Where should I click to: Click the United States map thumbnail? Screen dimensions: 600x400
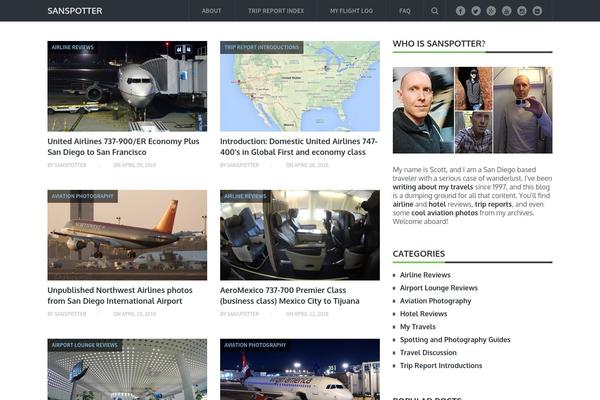point(300,86)
